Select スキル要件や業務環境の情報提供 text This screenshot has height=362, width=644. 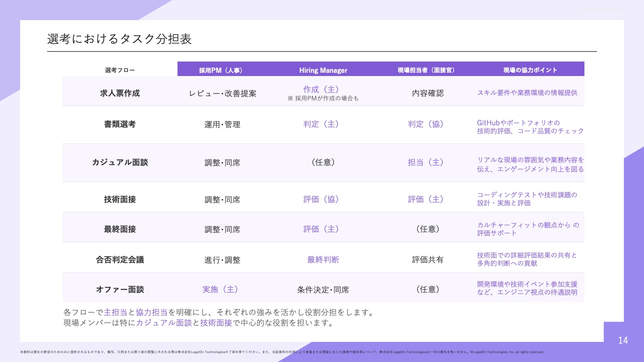[x=527, y=93]
